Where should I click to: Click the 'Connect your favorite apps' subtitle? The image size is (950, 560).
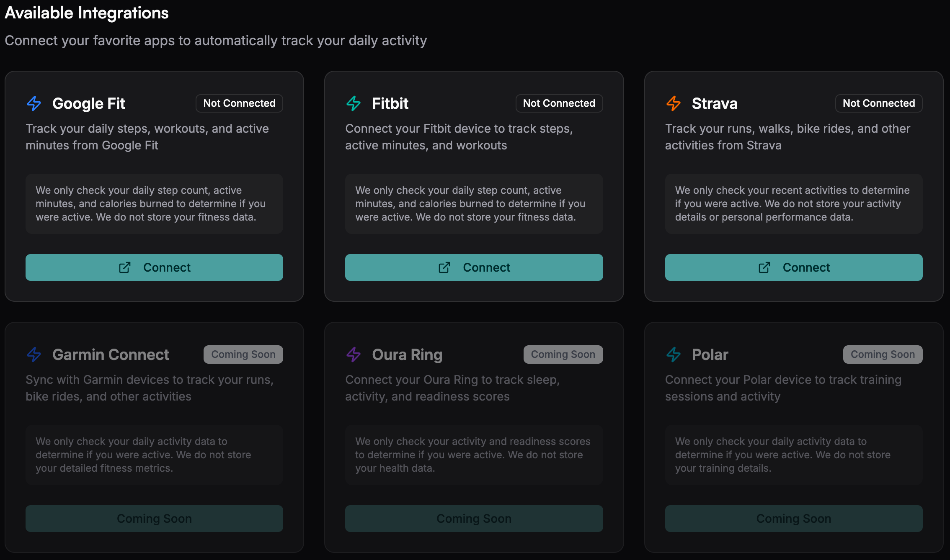pos(216,41)
